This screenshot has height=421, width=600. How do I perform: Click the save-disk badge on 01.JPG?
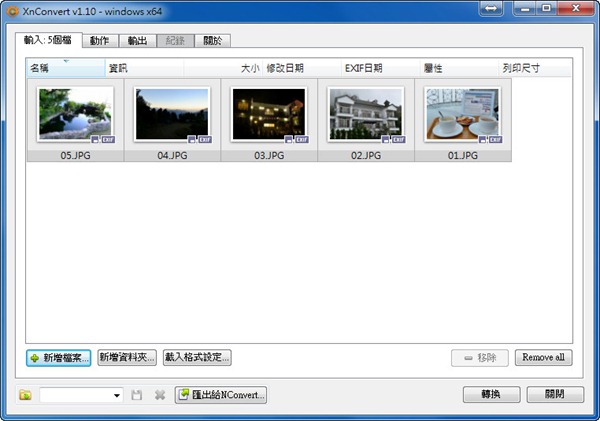[482, 139]
